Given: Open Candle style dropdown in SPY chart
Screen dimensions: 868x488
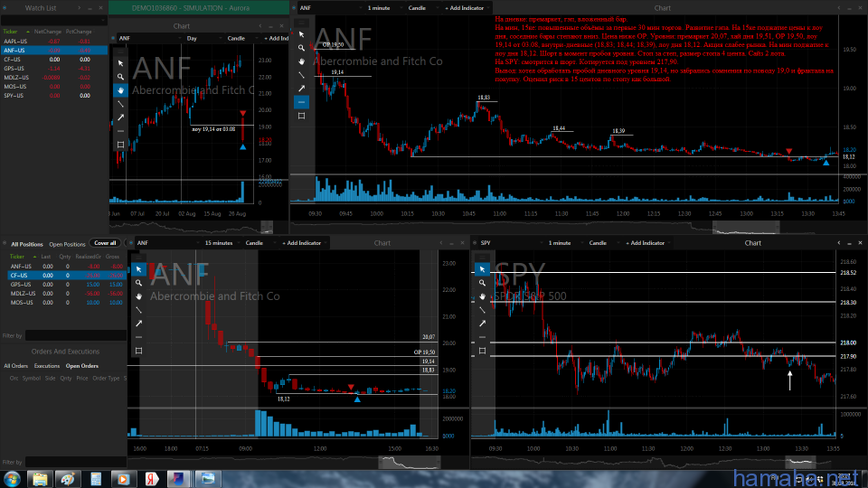Looking at the screenshot, I should tap(603, 243).
